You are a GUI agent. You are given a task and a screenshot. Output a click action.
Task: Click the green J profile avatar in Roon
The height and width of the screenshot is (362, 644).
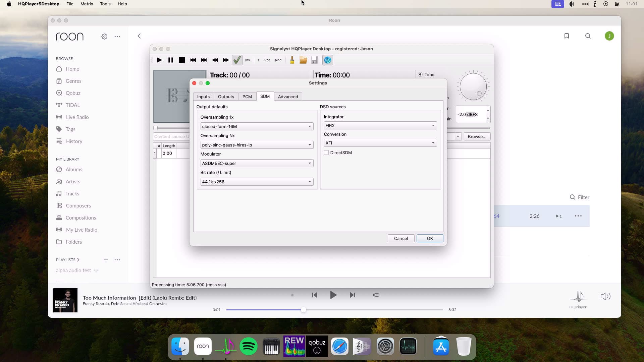(x=609, y=36)
